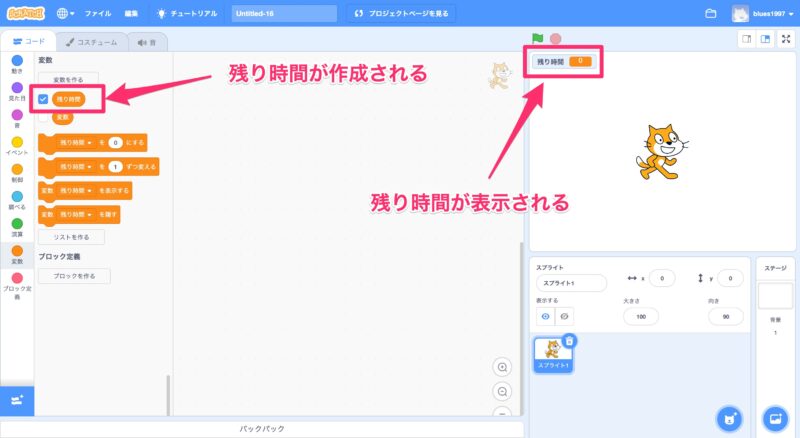This screenshot has width=800, height=438.
Task: Open the language globe dropdown
Action: pos(67,14)
